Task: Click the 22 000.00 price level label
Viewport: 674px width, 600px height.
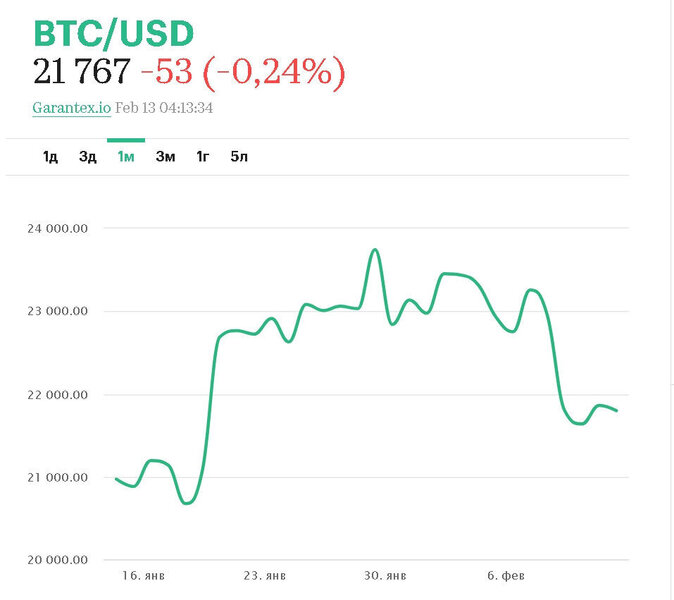Action: [x=60, y=394]
